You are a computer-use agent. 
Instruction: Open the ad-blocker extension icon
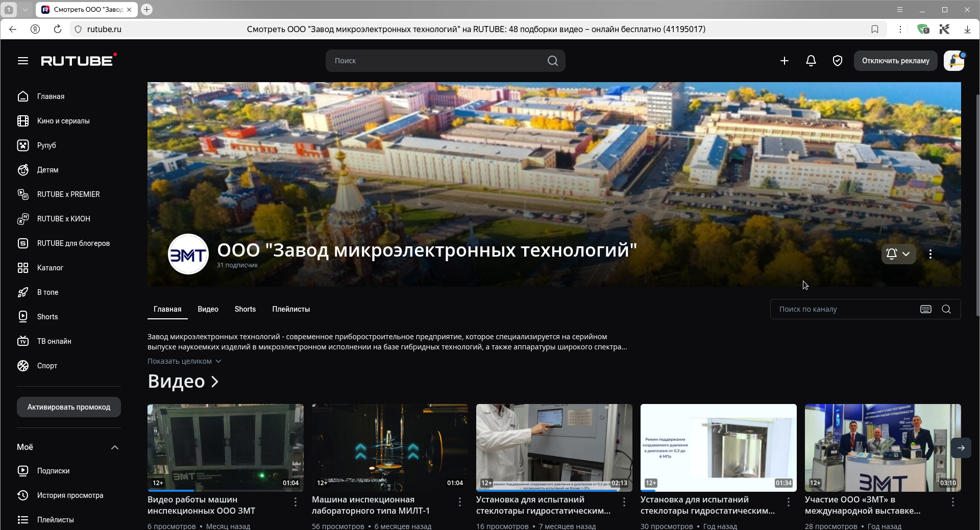pyautogui.click(x=923, y=29)
